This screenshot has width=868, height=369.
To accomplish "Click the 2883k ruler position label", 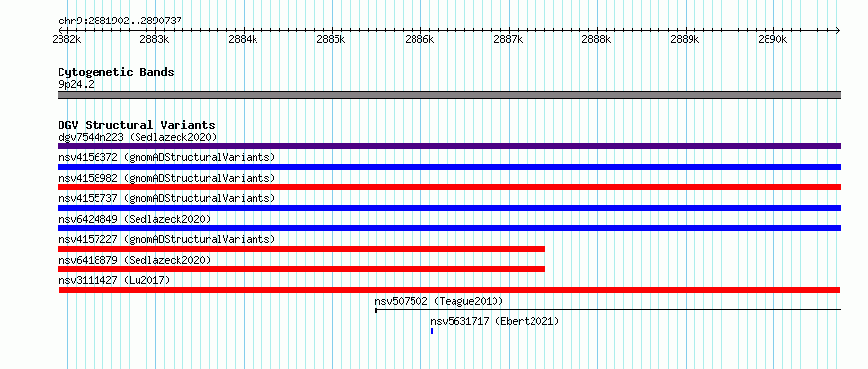I will (x=155, y=40).
